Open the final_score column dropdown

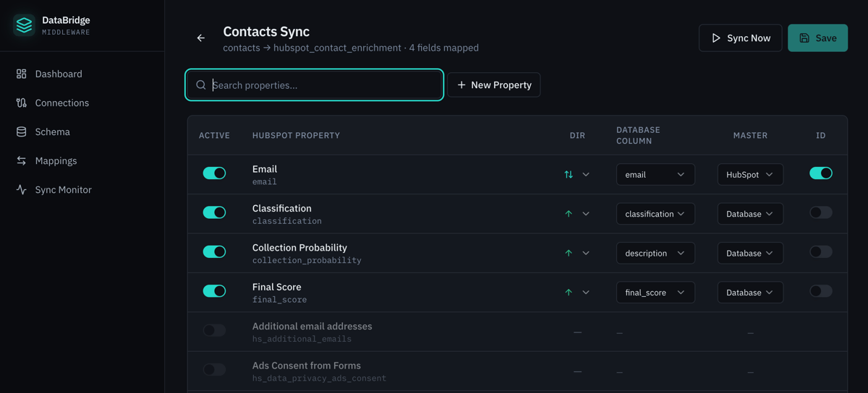655,292
